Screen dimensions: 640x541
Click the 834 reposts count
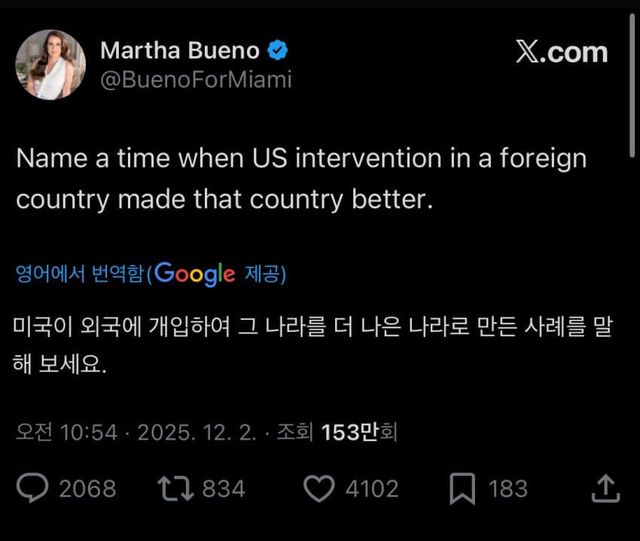pos(223,489)
